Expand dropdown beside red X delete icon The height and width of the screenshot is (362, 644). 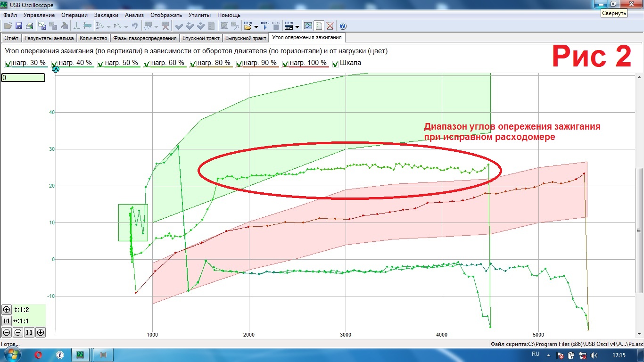[x=156, y=26]
